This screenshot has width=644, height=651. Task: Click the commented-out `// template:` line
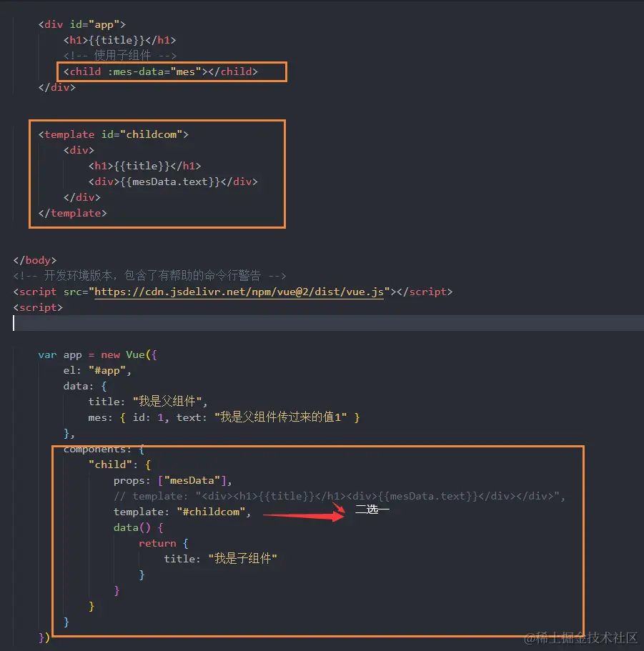[340, 496]
